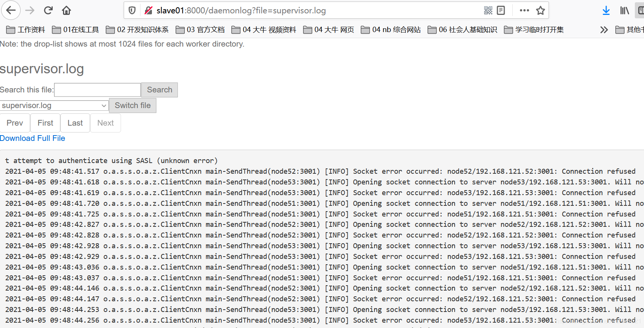Click the browser forward arrow
This screenshot has height=328, width=644.
coord(30,10)
